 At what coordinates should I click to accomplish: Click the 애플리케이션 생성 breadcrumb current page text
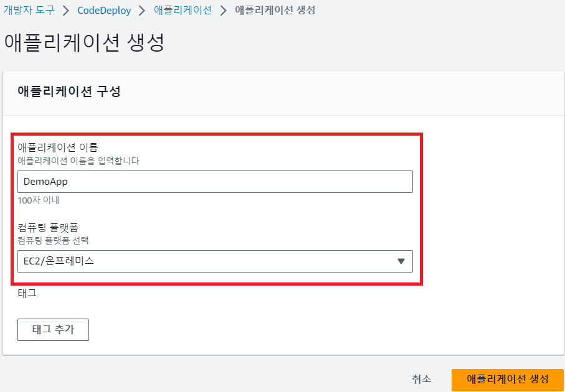[275, 10]
